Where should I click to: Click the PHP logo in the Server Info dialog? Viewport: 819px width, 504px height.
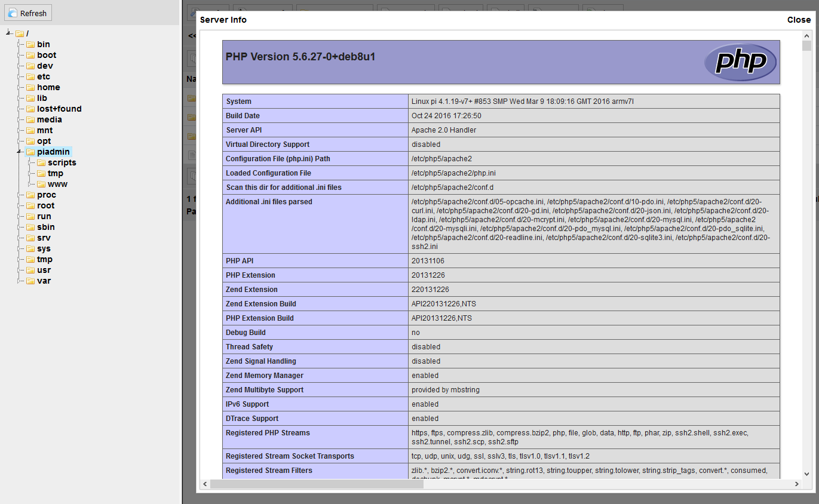[741, 62]
